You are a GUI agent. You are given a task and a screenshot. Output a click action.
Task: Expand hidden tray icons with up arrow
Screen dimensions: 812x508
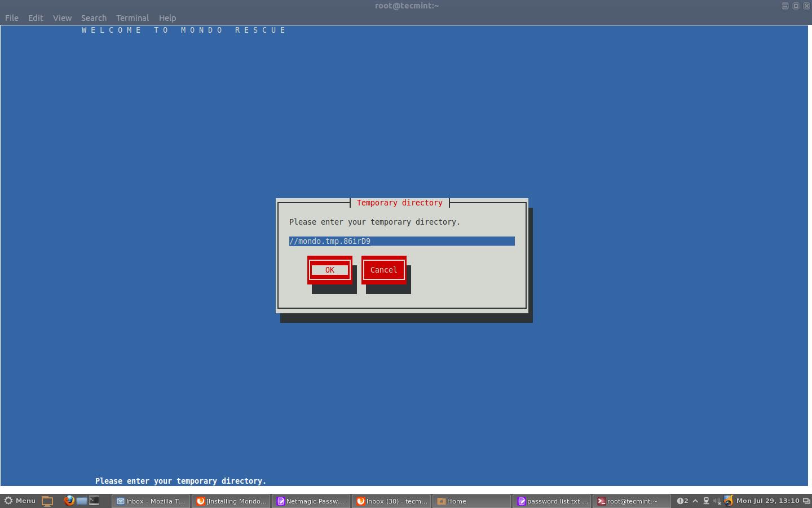pos(695,501)
